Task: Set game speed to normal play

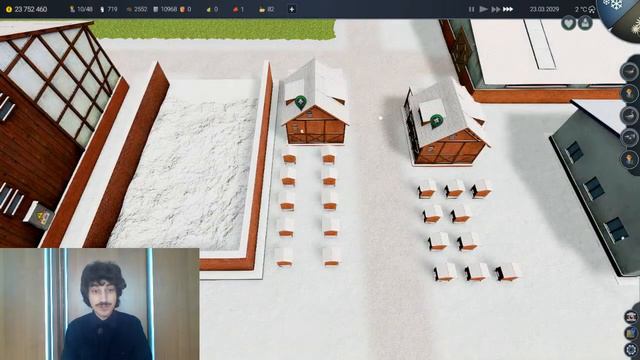Action: 484,9
